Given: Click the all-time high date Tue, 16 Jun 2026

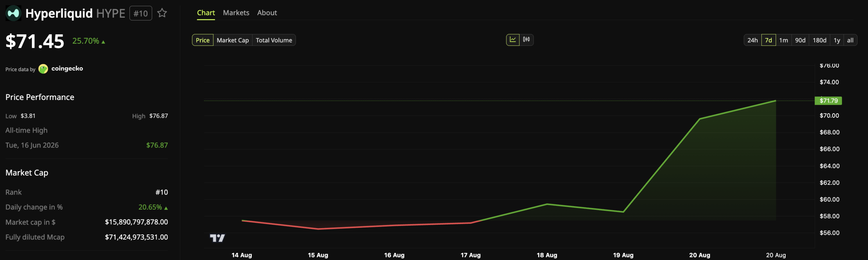Looking at the screenshot, I should pyautogui.click(x=32, y=145).
